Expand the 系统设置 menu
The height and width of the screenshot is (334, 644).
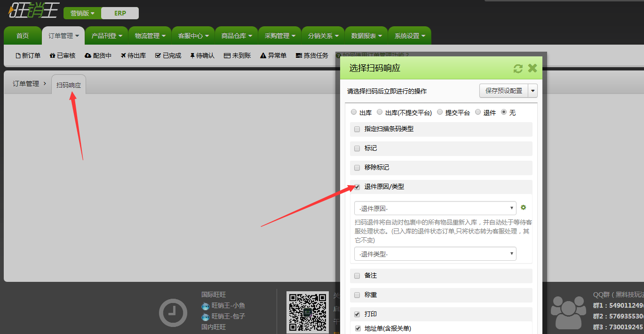point(409,36)
